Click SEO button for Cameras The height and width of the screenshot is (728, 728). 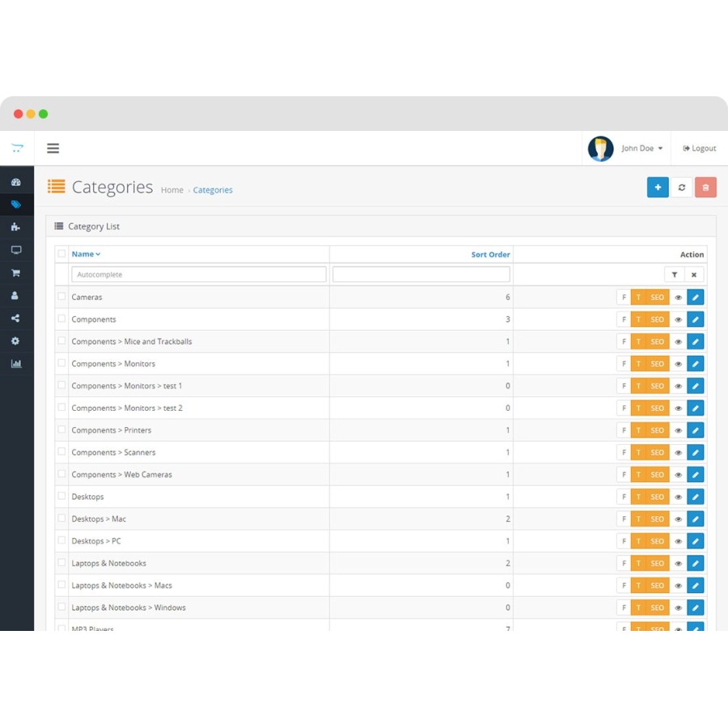[657, 297]
